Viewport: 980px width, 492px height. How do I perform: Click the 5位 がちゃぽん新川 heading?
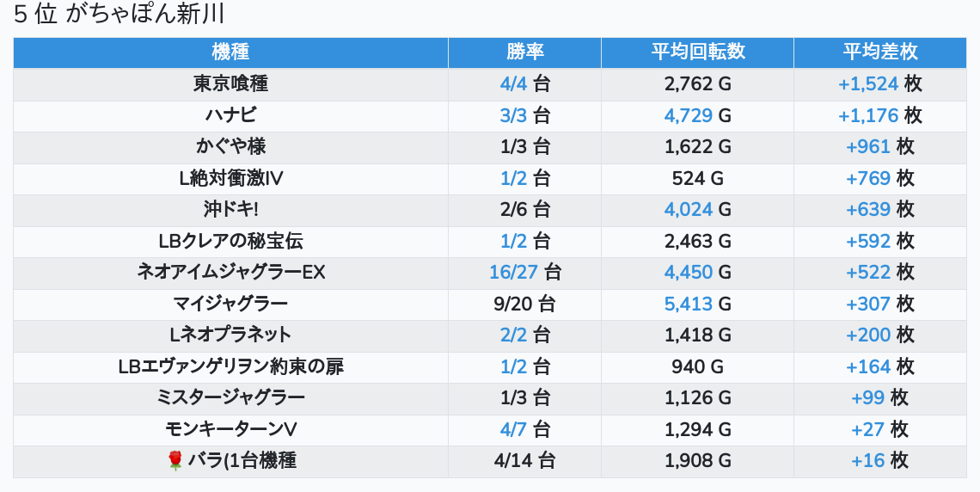[119, 15]
